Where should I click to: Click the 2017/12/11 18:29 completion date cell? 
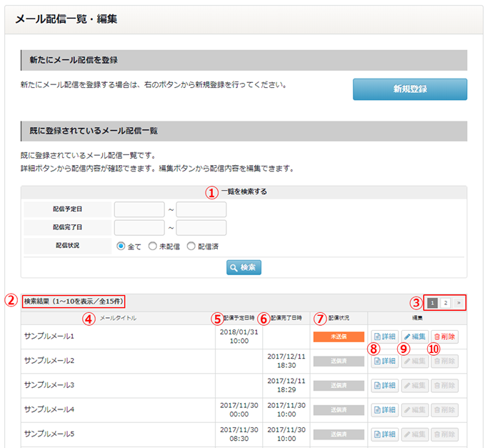[286, 385]
